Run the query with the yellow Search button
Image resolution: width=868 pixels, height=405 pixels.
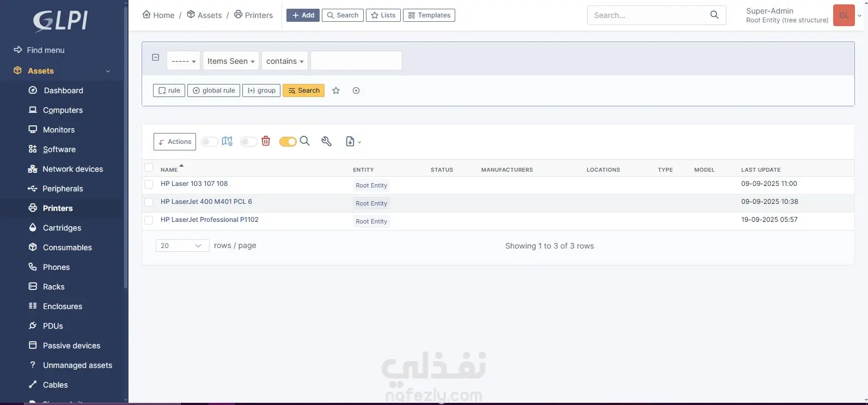click(303, 90)
